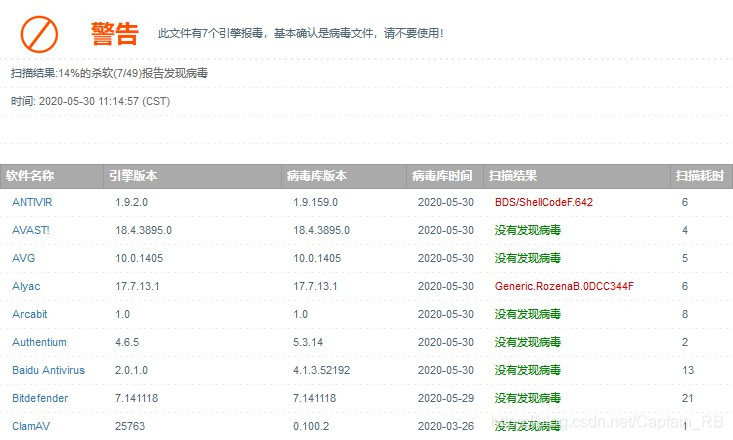The image size is (733, 440).
Task: Click the 7-engine virus warning message
Action: pos(301,33)
